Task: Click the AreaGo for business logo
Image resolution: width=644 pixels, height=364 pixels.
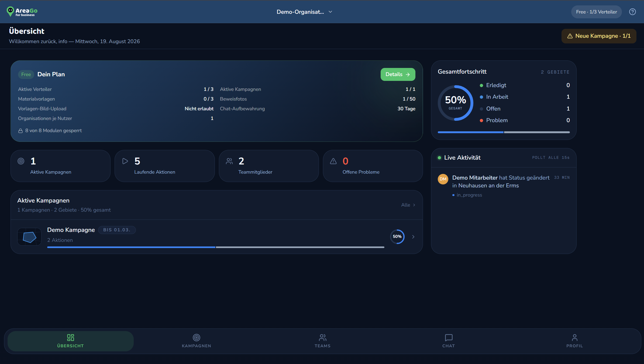Action: click(22, 12)
